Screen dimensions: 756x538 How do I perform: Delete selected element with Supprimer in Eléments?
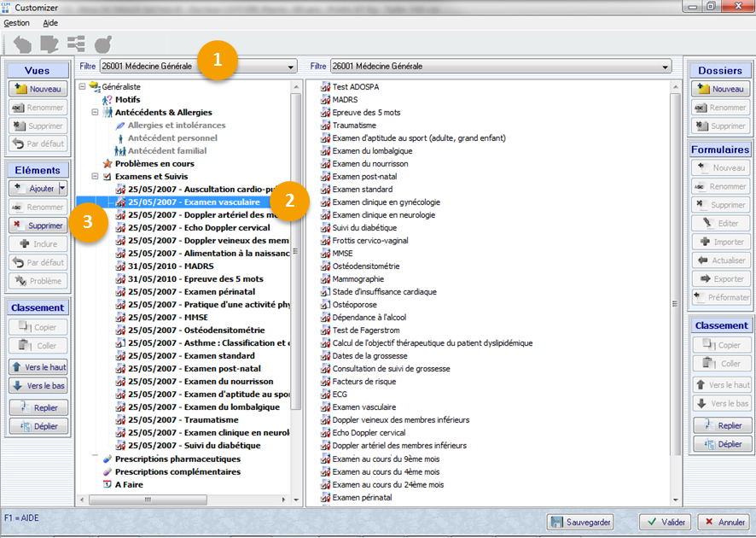(x=38, y=225)
